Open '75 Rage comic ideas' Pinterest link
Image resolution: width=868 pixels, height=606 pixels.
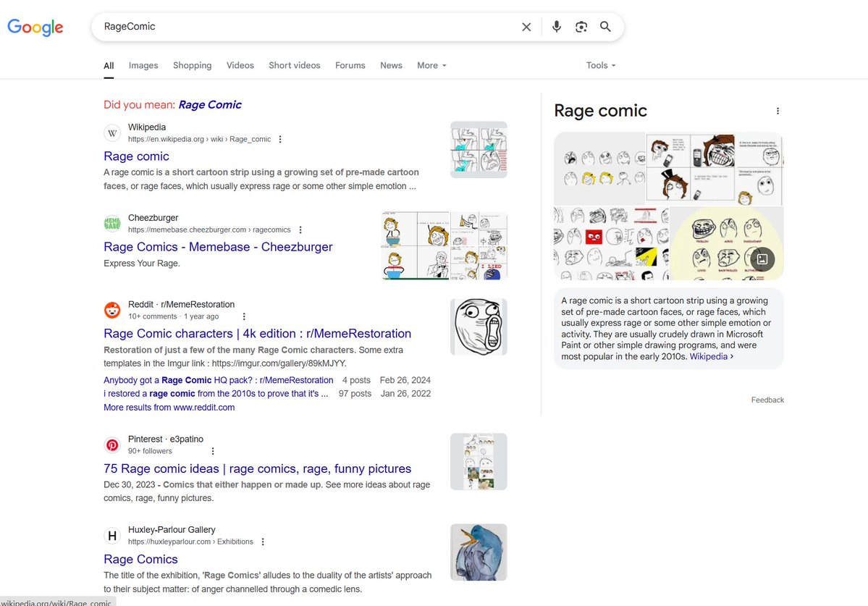pyautogui.click(x=258, y=468)
